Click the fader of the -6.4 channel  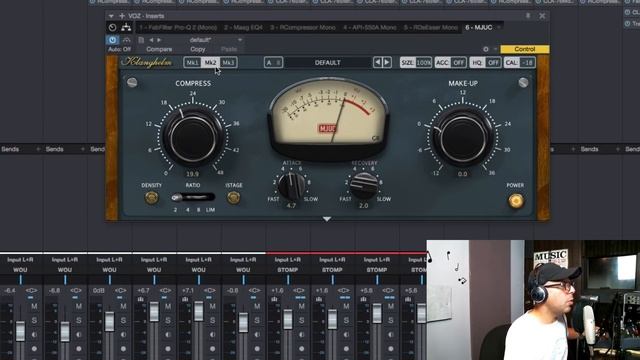click(20, 331)
